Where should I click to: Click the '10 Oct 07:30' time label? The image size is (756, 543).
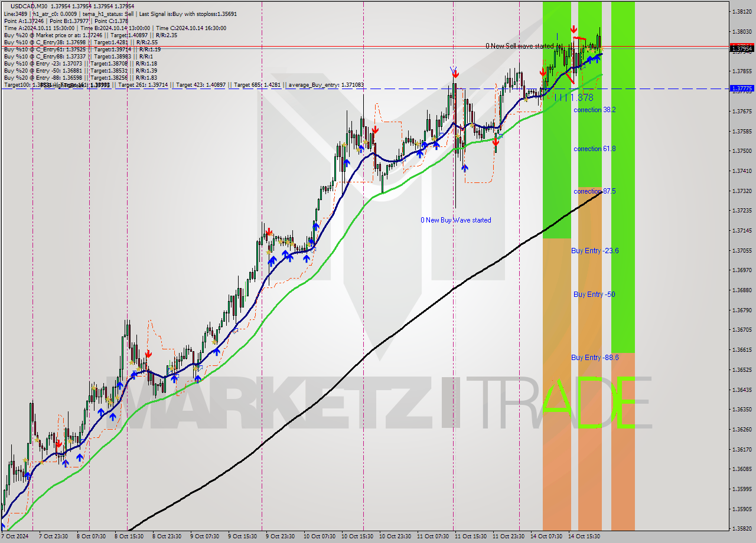tap(320, 537)
